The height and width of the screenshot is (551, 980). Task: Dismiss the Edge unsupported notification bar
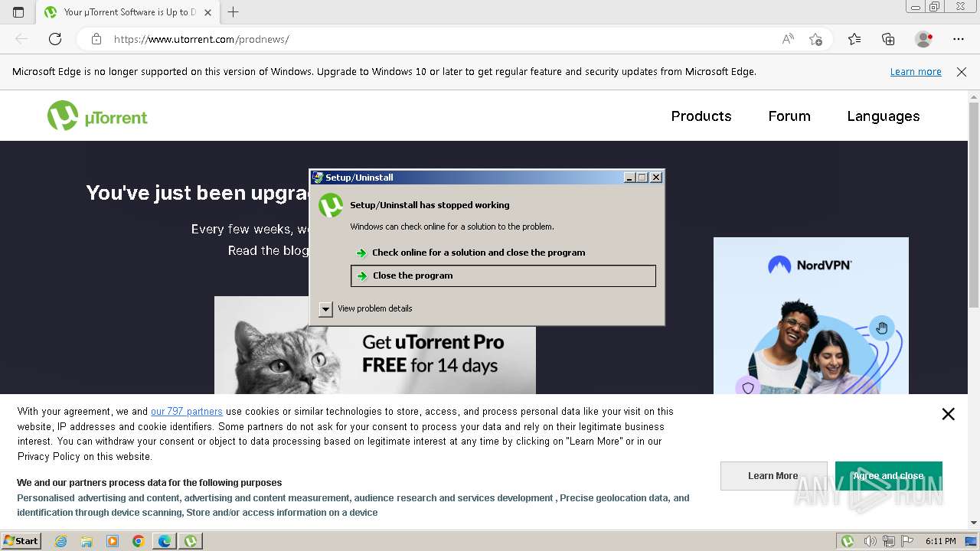coord(962,71)
